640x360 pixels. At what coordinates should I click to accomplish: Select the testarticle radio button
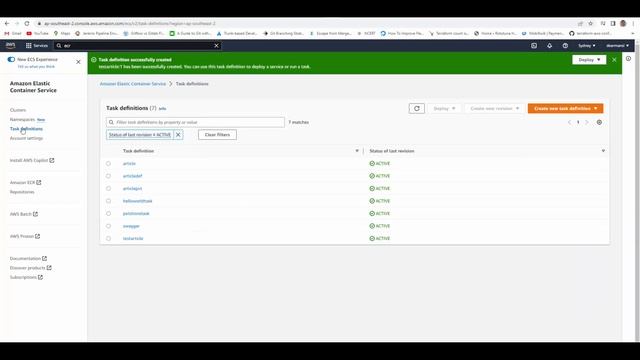pyautogui.click(x=108, y=239)
